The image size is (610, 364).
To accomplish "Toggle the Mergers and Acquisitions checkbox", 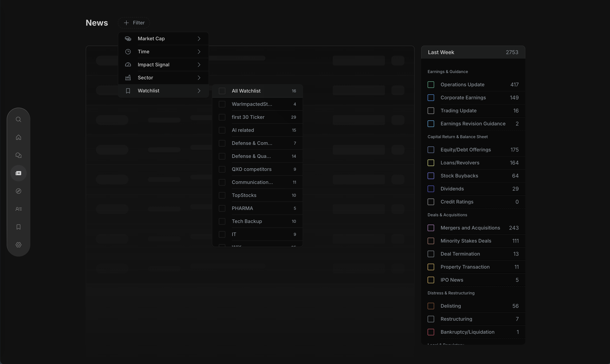I will 431,228.
